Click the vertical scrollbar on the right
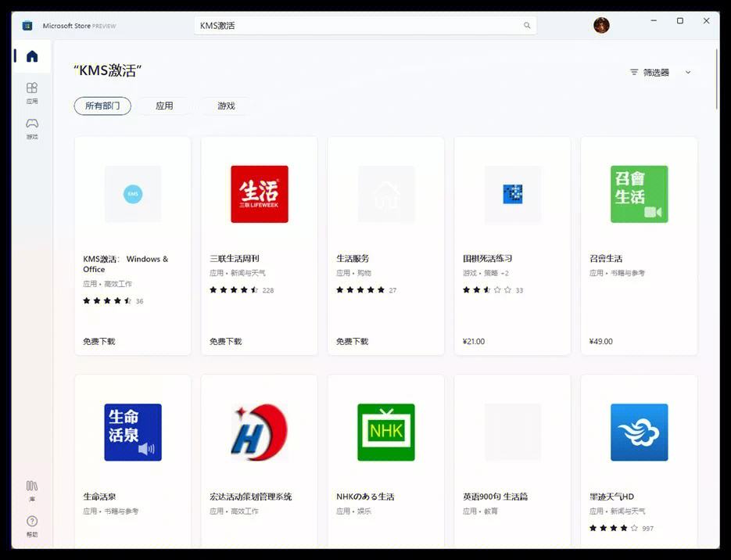Image resolution: width=731 pixels, height=560 pixels. (x=717, y=79)
